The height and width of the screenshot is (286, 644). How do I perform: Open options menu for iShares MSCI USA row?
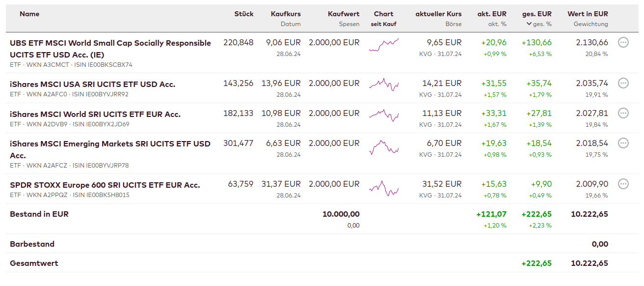click(623, 83)
